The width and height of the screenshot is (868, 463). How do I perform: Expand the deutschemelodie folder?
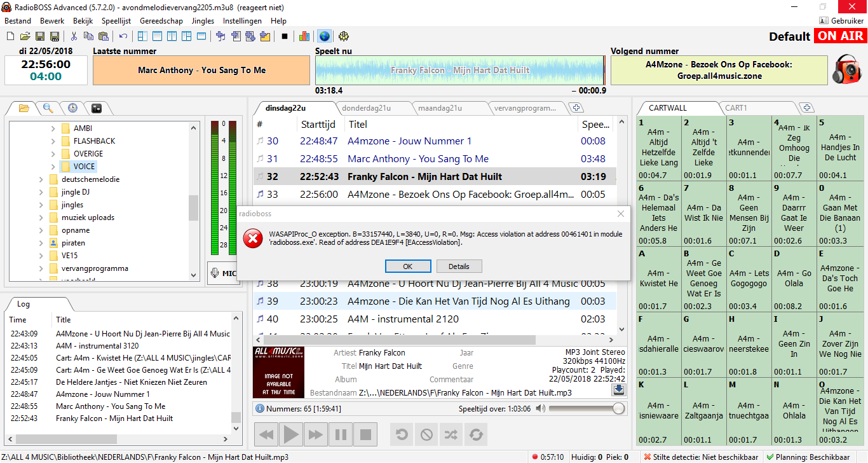click(x=41, y=179)
